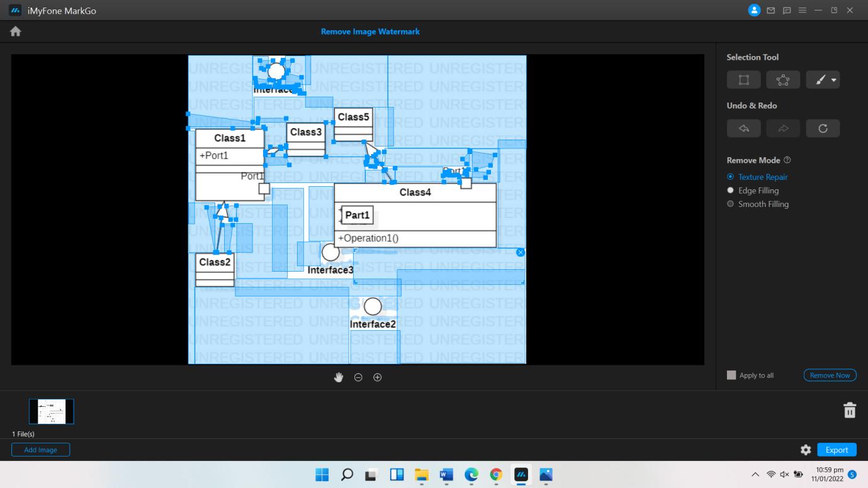Activate the hand pan tool
The height and width of the screenshot is (488, 868).
point(339,377)
